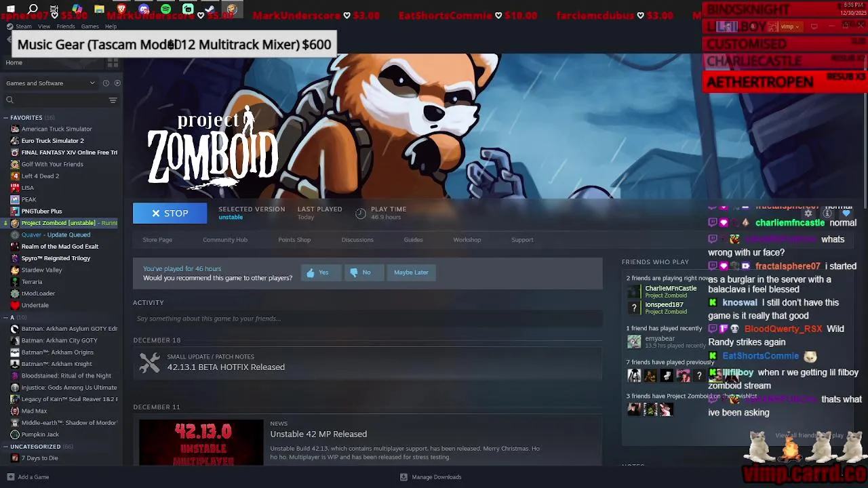Screen dimensions: 868x488
Task: Click the Undertale heart icon
Action: click(x=15, y=305)
